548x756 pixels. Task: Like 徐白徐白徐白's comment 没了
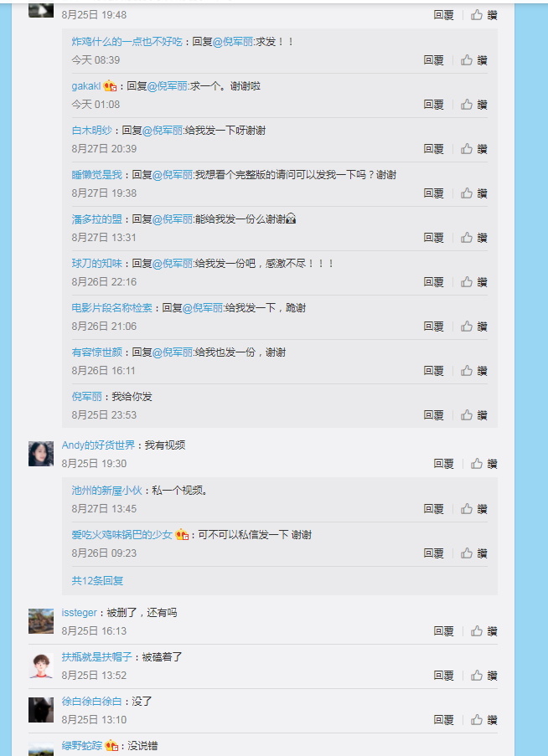pyautogui.click(x=483, y=720)
